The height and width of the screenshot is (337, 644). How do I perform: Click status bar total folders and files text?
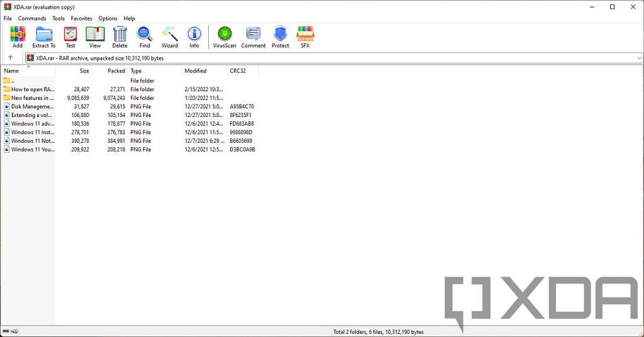pos(378,332)
